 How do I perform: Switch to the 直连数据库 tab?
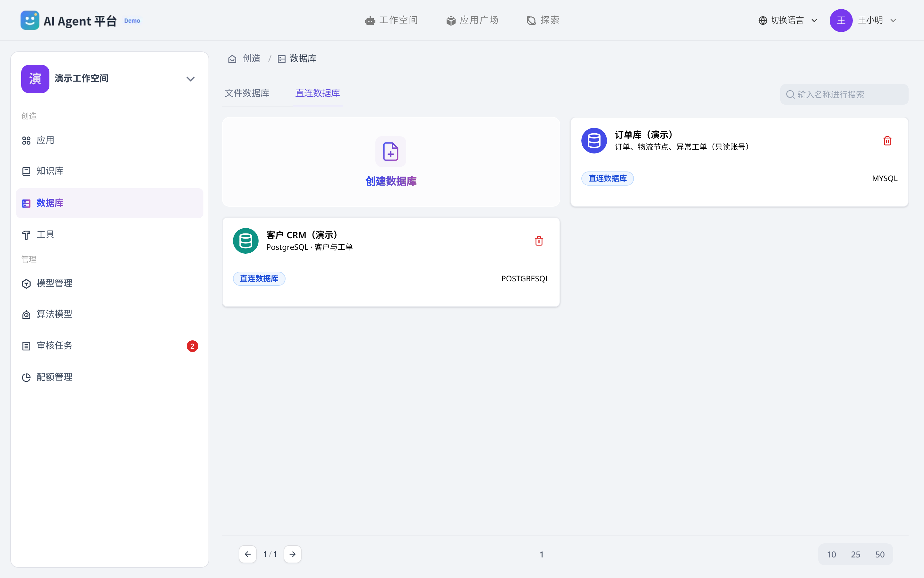317,93
